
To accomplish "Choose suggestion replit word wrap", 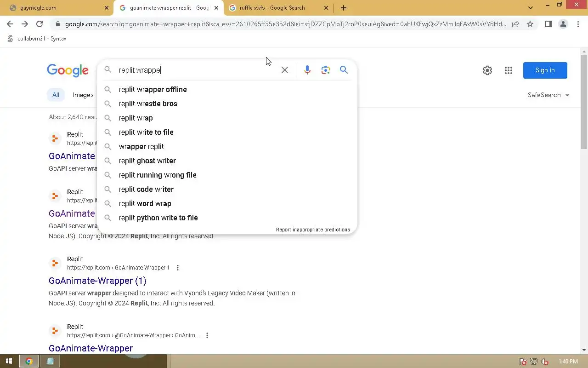I will coord(227,203).
